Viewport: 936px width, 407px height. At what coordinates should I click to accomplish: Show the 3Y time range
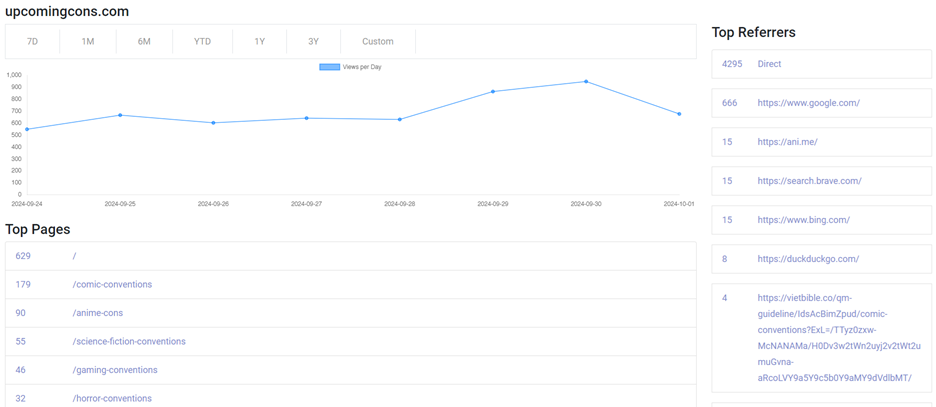coord(313,42)
